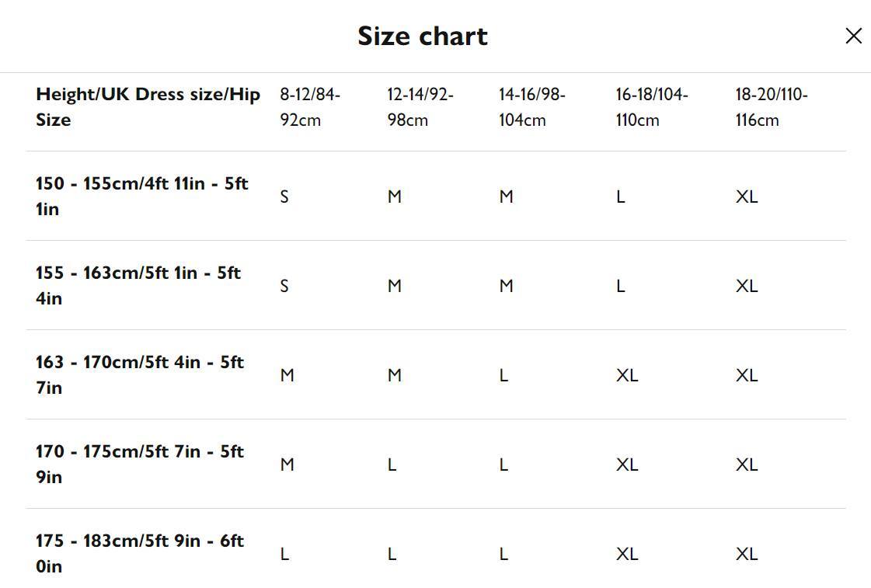Click S size in the 150 - 155cm row

point(284,197)
